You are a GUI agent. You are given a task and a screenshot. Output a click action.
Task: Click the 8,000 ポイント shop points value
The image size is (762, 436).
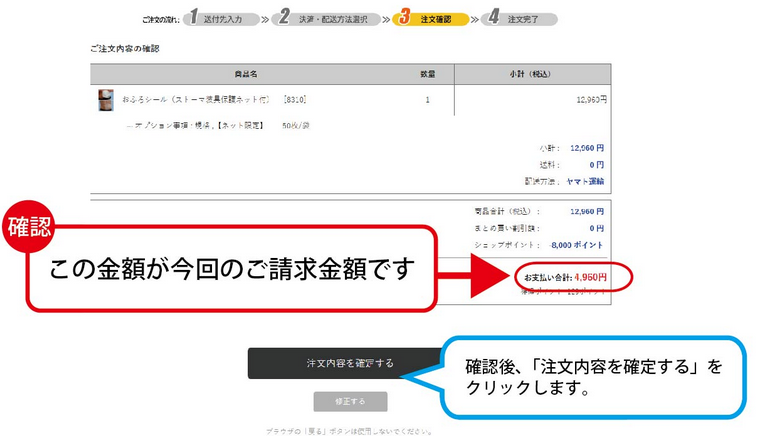[x=577, y=243]
